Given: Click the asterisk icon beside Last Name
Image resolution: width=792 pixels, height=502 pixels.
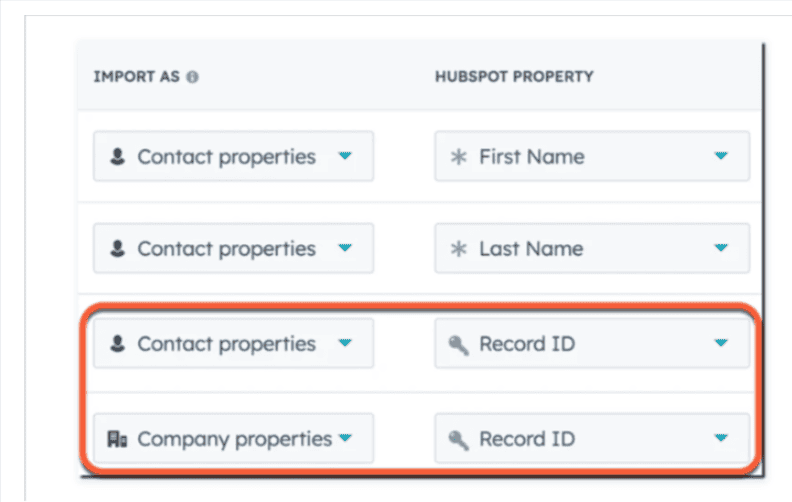Looking at the screenshot, I should [x=459, y=248].
